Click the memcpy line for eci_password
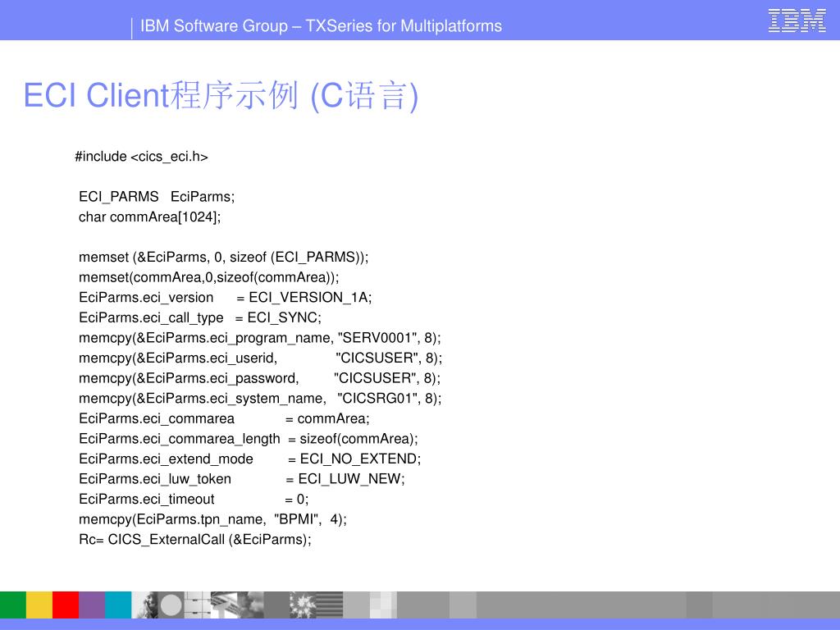840x630 pixels. click(x=260, y=378)
